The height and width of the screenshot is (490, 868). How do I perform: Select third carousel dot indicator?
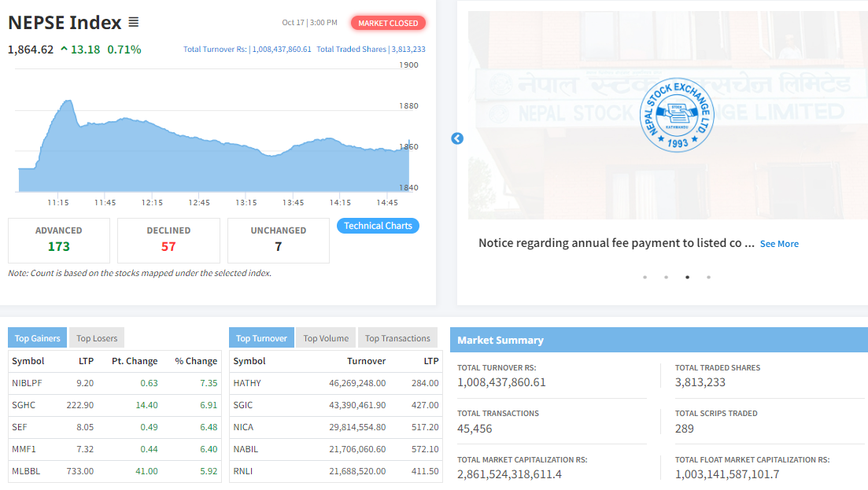click(x=688, y=277)
